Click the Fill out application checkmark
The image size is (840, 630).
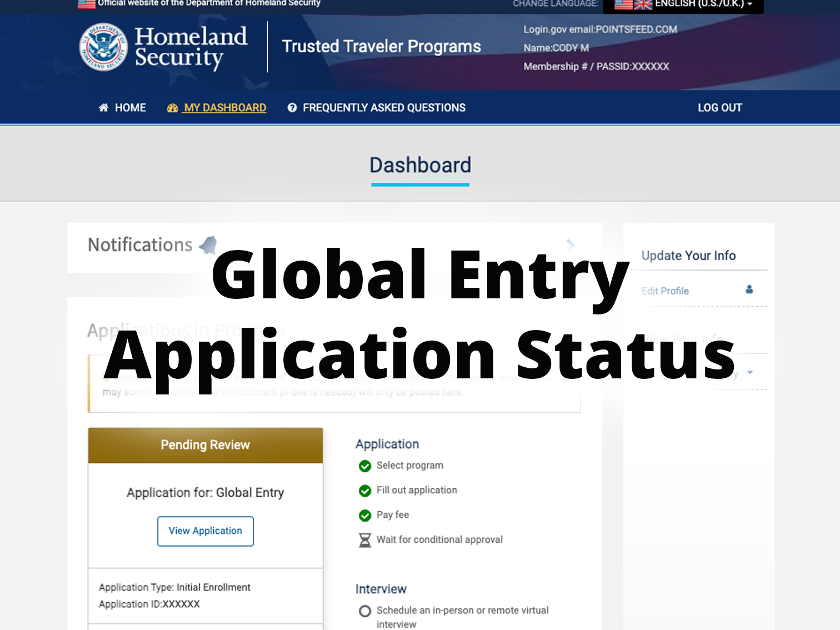365,491
